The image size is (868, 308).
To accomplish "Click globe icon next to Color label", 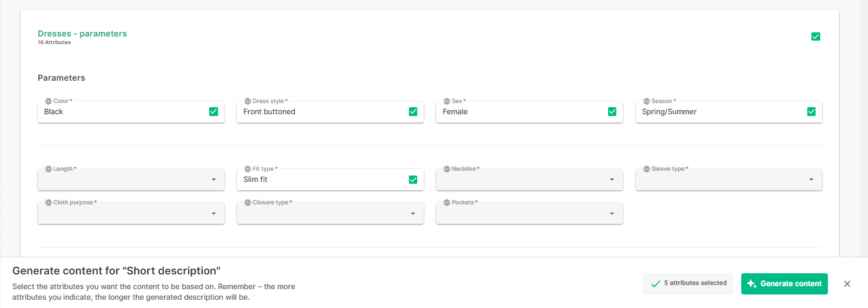I will point(48,101).
